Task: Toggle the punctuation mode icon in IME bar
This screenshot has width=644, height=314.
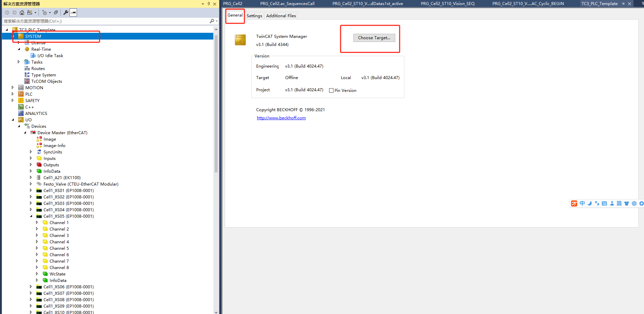Action: tap(597, 203)
